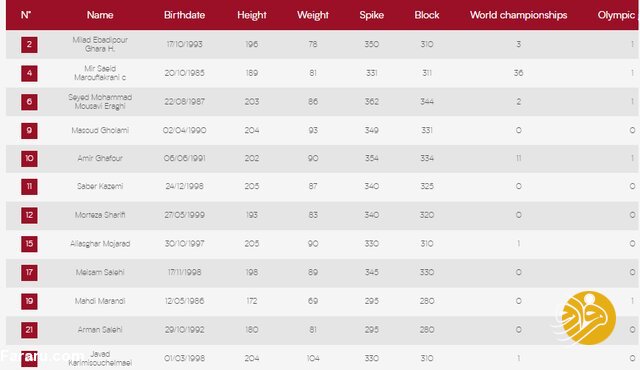Click the Height column header
The image size is (640, 370).
tap(252, 15)
